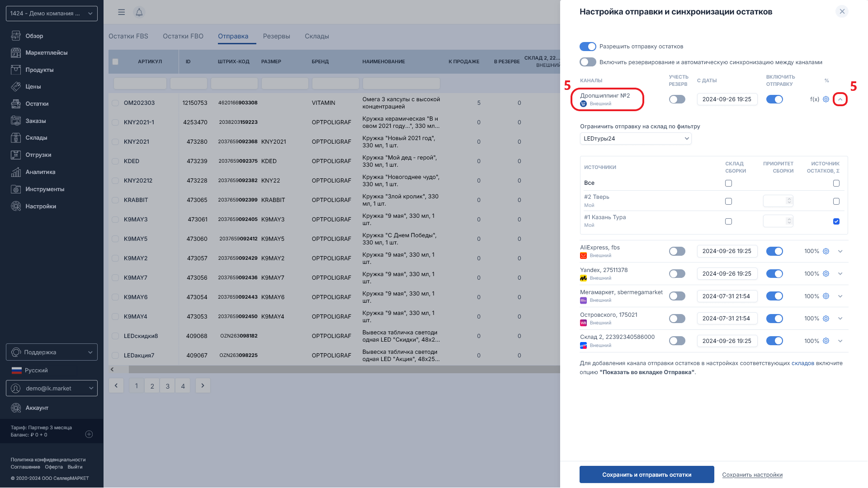The width and height of the screenshot is (868, 488).
Task: Follow the складов link in the hint
Action: [802, 363]
